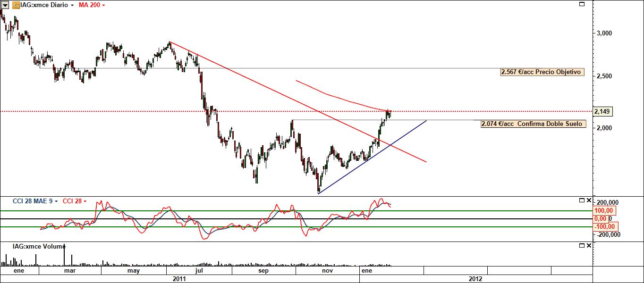This screenshot has width=644, height=283.
Task: Maximize the Volume panel
Action: [x=582, y=246]
